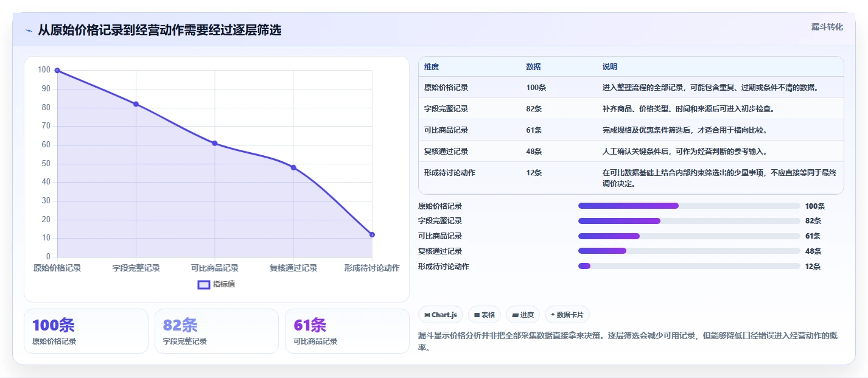Click 可比商品记录 label in progress list
Viewport: 868px width, 378px height.
[440, 236]
